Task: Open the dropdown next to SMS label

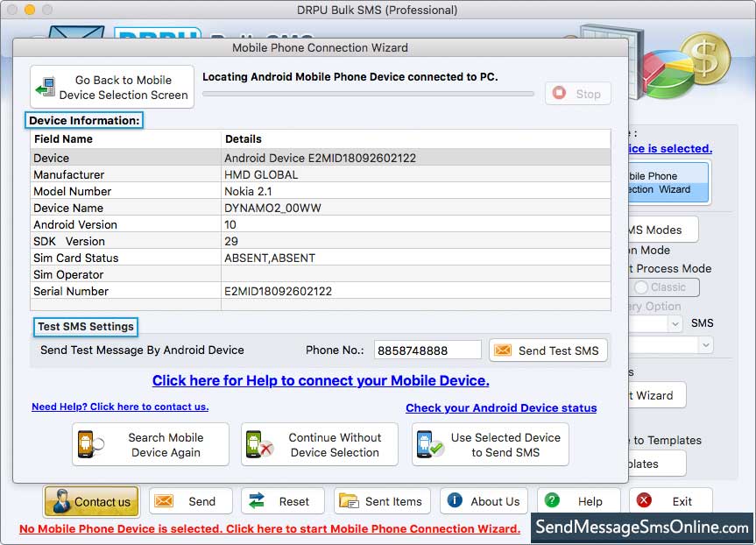Action: click(675, 323)
